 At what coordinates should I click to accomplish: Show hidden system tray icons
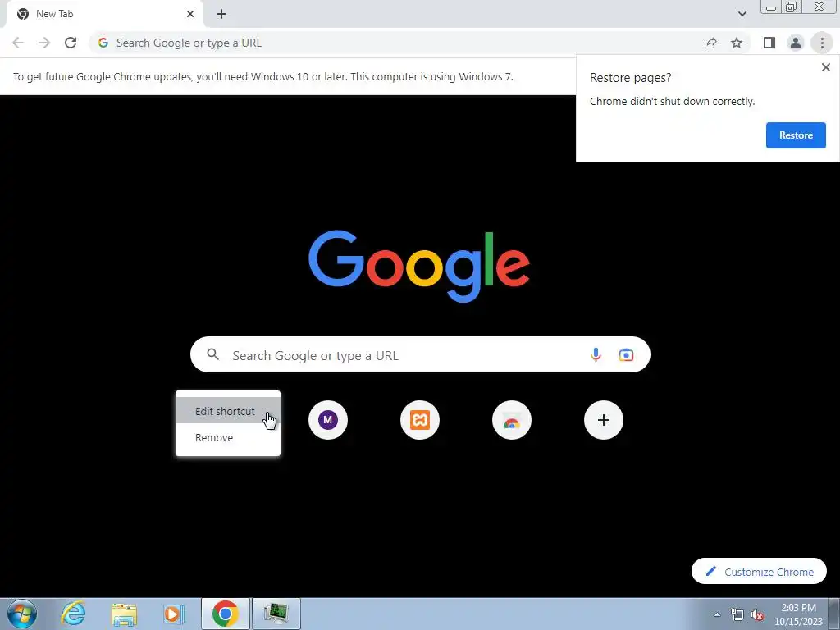[x=717, y=614]
